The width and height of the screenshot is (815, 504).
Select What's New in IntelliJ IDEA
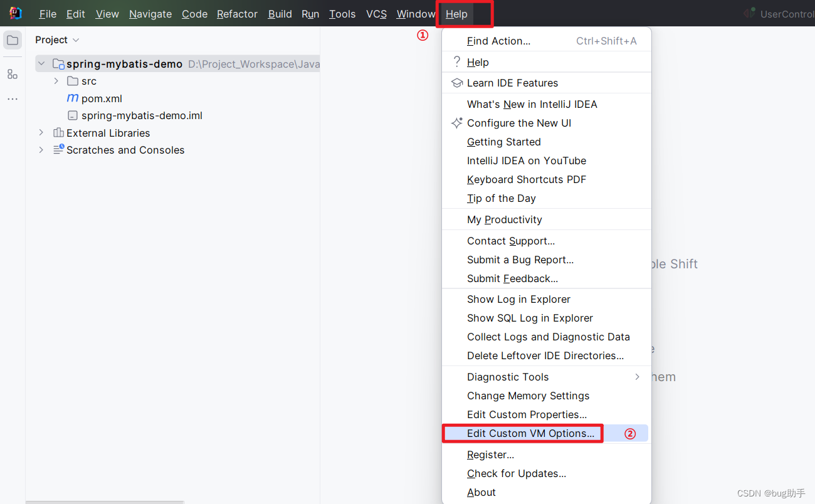547,104
